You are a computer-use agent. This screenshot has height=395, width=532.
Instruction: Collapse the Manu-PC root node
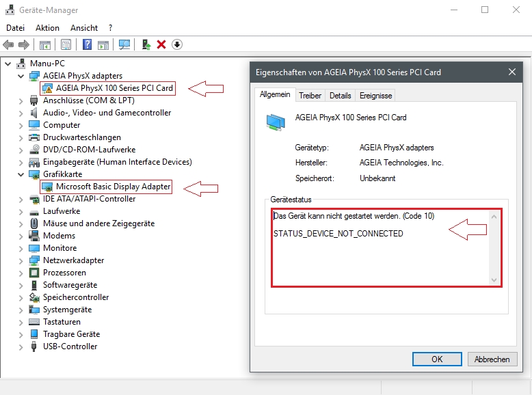8,64
